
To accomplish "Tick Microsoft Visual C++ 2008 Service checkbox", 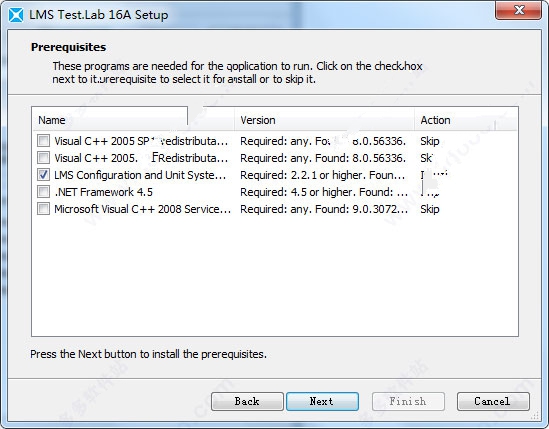I will click(x=43, y=209).
